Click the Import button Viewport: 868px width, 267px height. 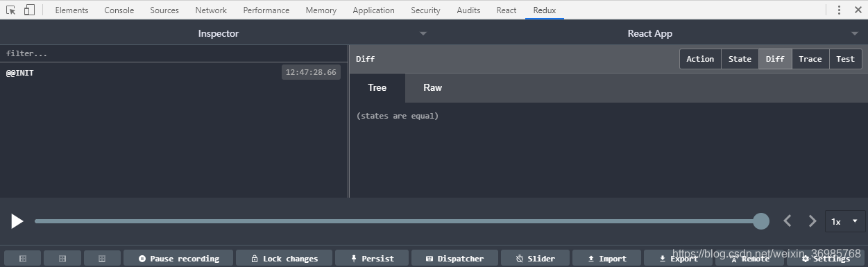pyautogui.click(x=607, y=259)
